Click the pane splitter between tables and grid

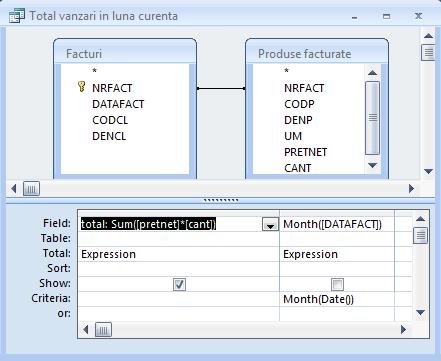tap(221, 200)
